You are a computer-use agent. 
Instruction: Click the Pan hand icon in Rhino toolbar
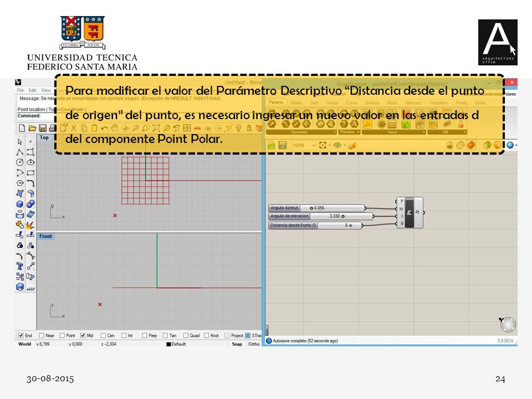point(115,128)
